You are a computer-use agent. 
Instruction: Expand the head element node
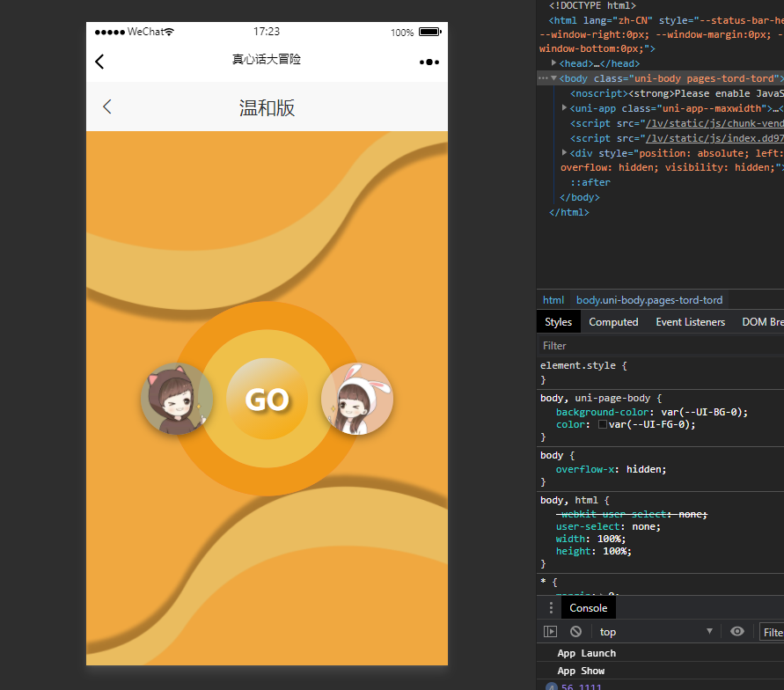(x=554, y=63)
